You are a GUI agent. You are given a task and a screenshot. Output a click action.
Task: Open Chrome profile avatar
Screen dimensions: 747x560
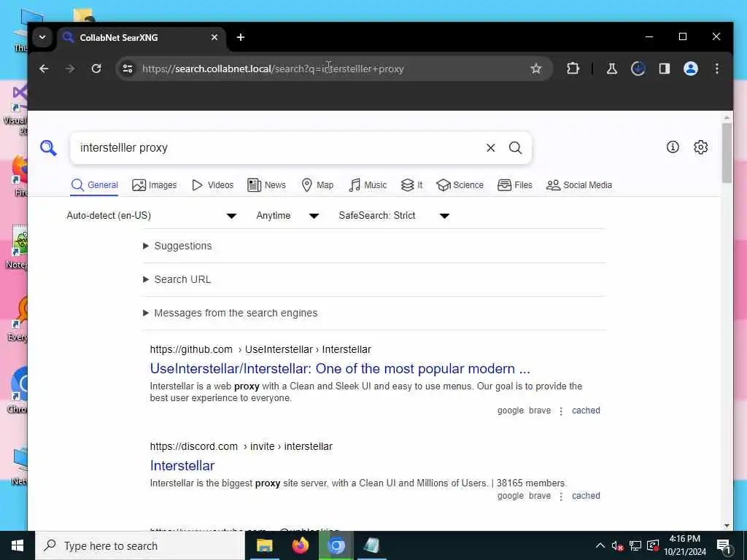pos(691,69)
